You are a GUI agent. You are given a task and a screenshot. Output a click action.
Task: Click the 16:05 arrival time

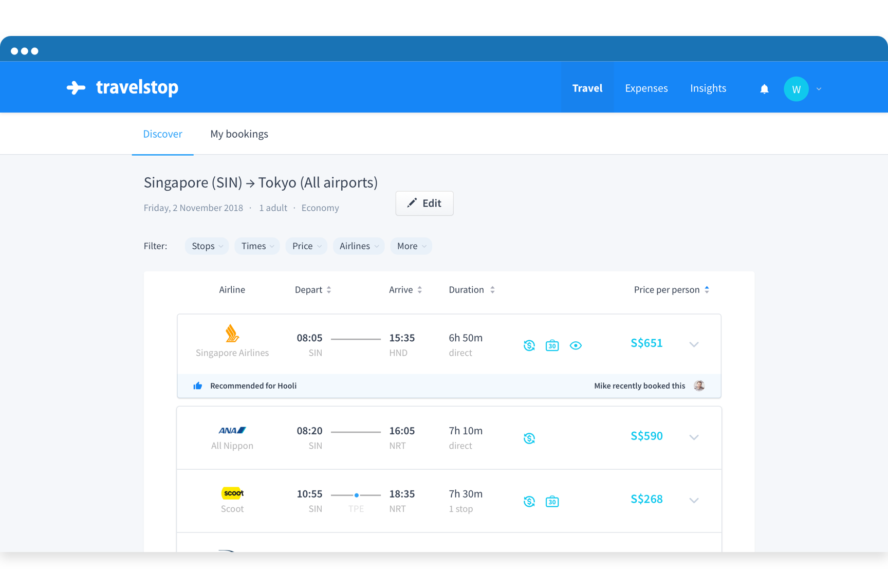point(402,431)
